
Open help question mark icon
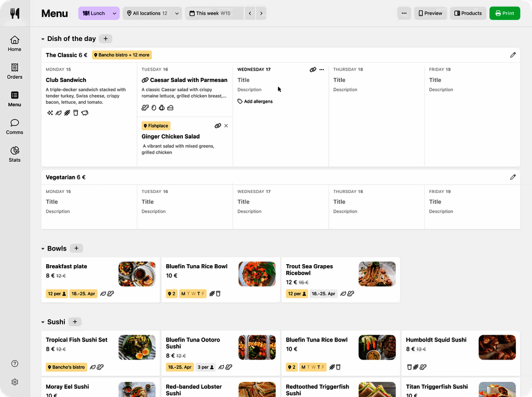(15, 363)
